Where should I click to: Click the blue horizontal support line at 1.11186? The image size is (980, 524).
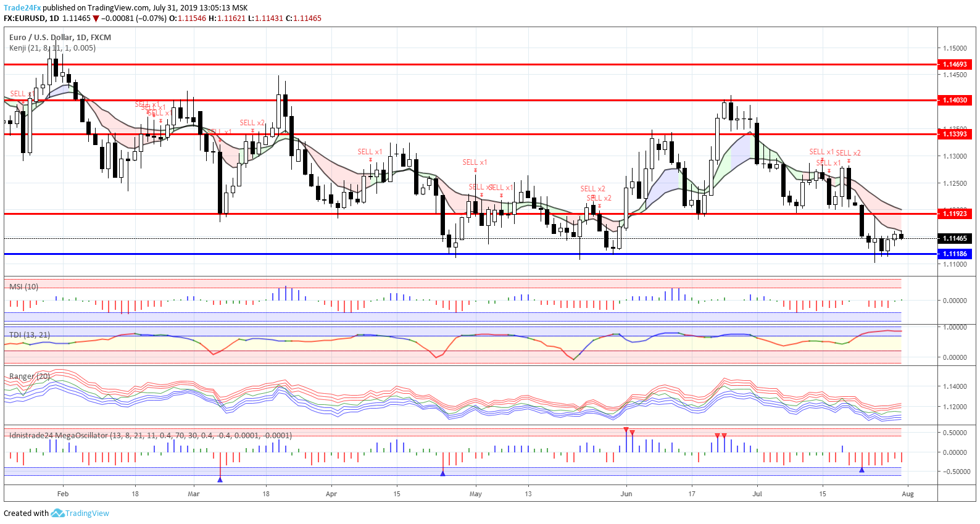[470, 254]
